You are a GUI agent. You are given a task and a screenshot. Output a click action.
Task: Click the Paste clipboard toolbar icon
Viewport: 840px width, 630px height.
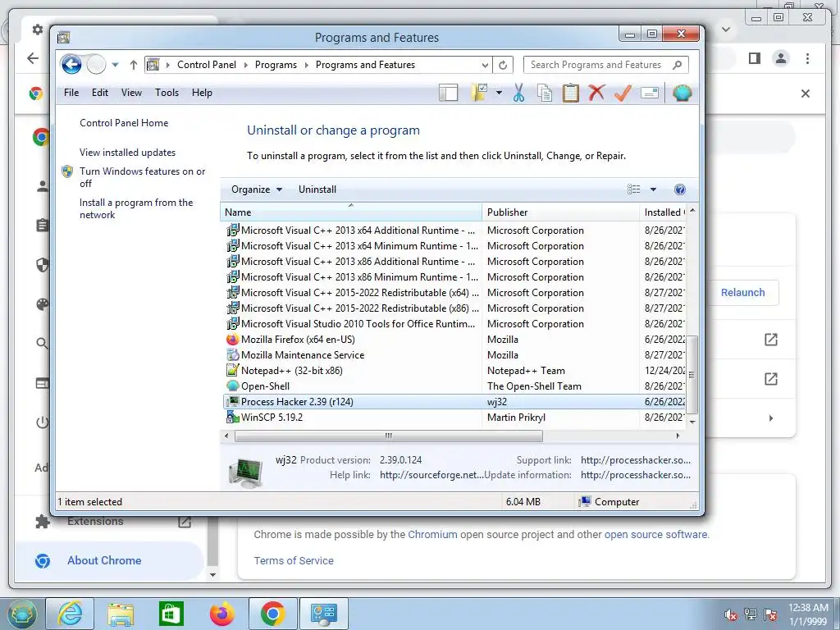570,93
